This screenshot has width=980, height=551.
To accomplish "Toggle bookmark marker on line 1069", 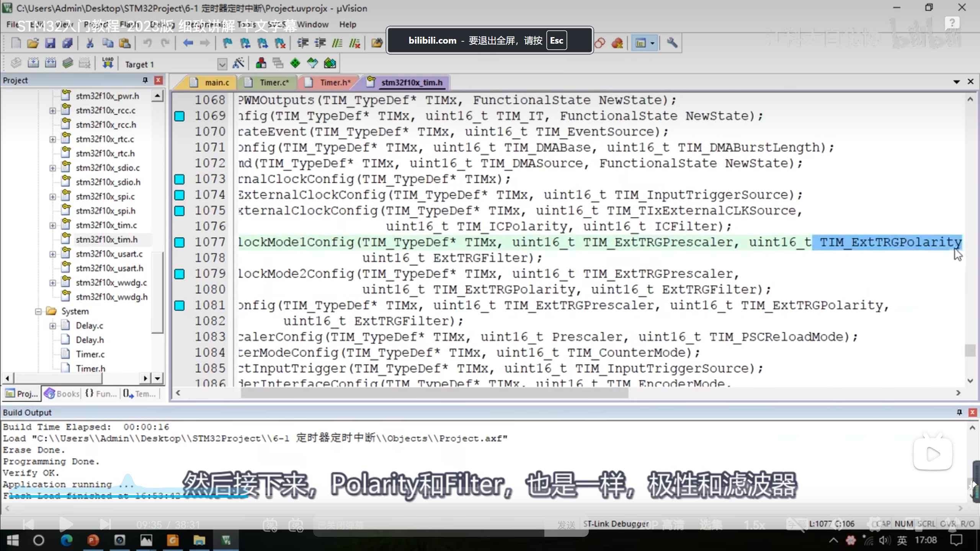I will point(180,116).
